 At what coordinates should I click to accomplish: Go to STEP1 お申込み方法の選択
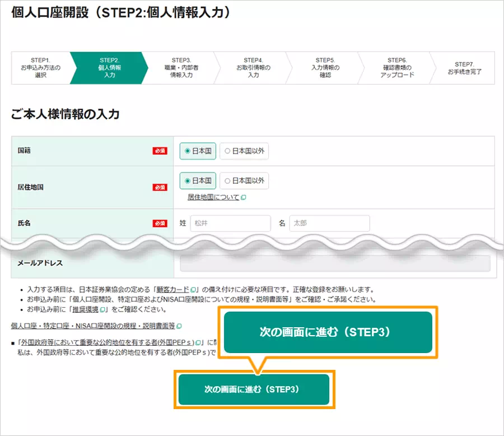pos(40,68)
